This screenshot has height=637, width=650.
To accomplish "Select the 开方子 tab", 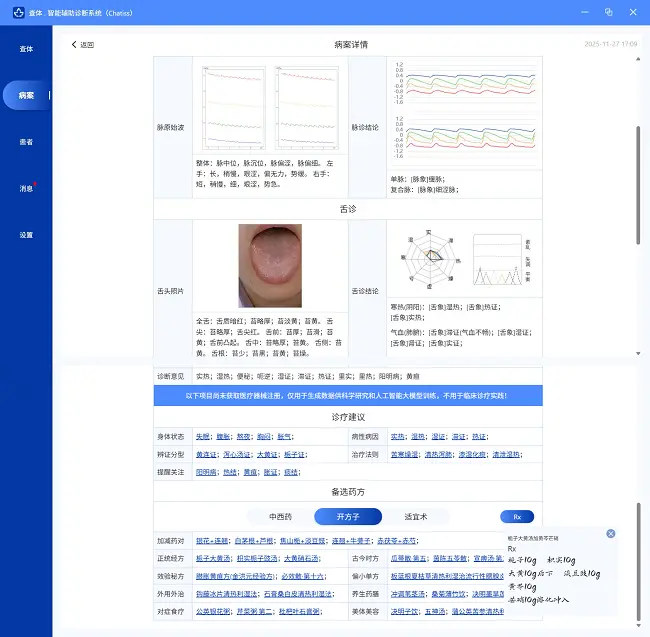I will [347, 517].
